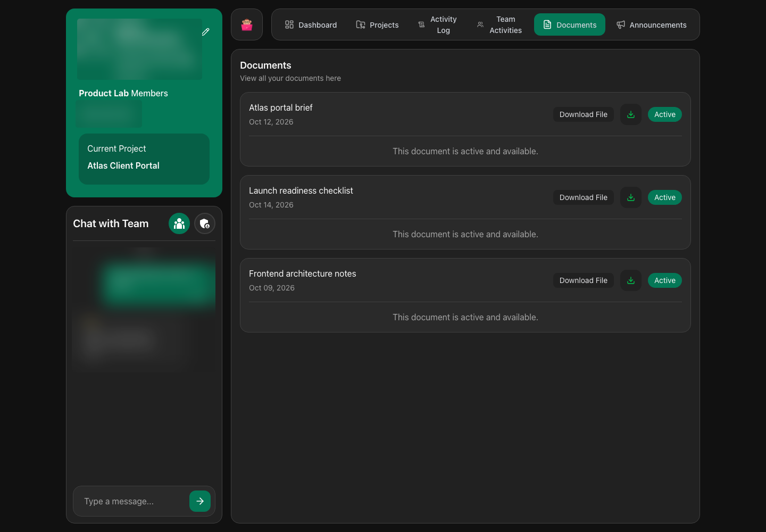766x532 pixels.
Task: Click the Atlas portal brief title
Action: (281, 107)
